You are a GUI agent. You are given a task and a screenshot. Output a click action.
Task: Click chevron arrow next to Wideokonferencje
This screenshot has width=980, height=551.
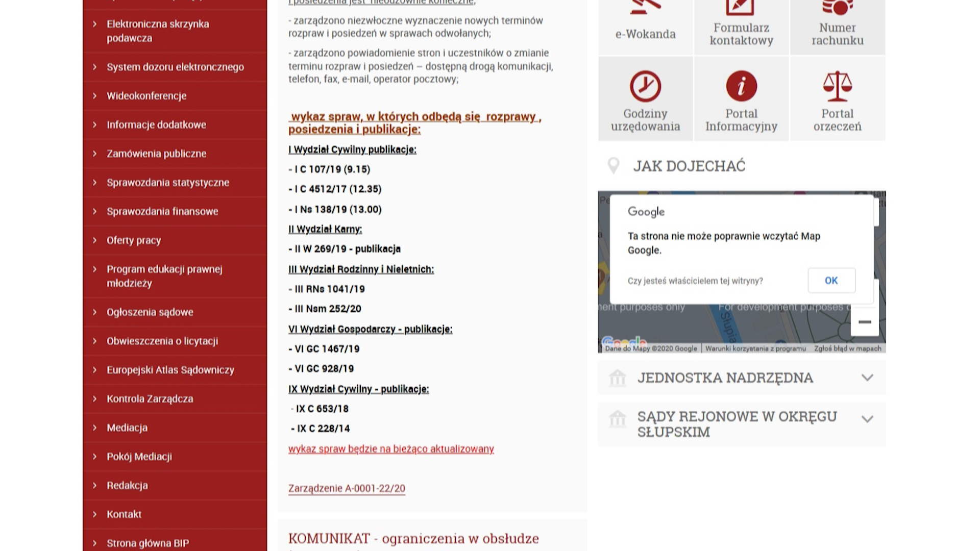95,95
